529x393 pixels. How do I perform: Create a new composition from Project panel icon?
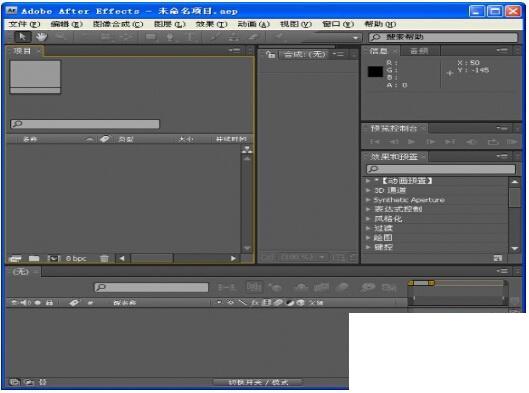point(54,259)
